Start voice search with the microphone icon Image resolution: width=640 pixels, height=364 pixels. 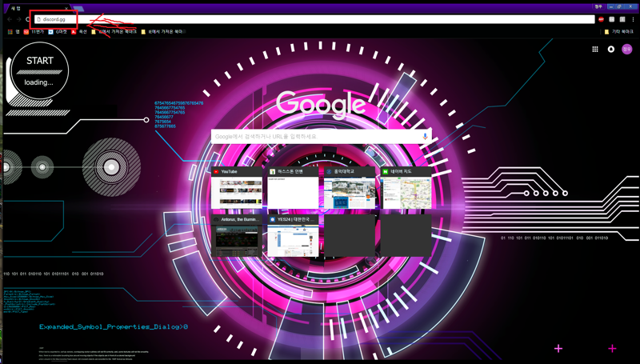pyautogui.click(x=425, y=137)
